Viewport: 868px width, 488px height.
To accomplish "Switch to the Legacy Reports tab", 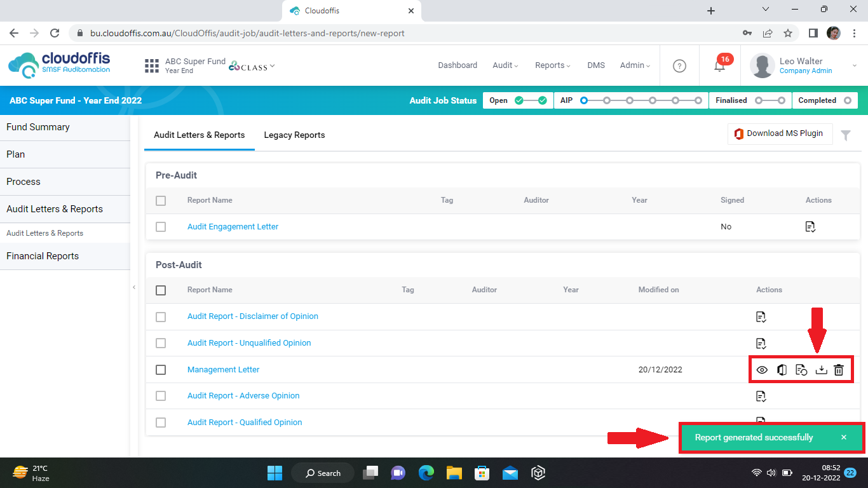I will [x=294, y=135].
